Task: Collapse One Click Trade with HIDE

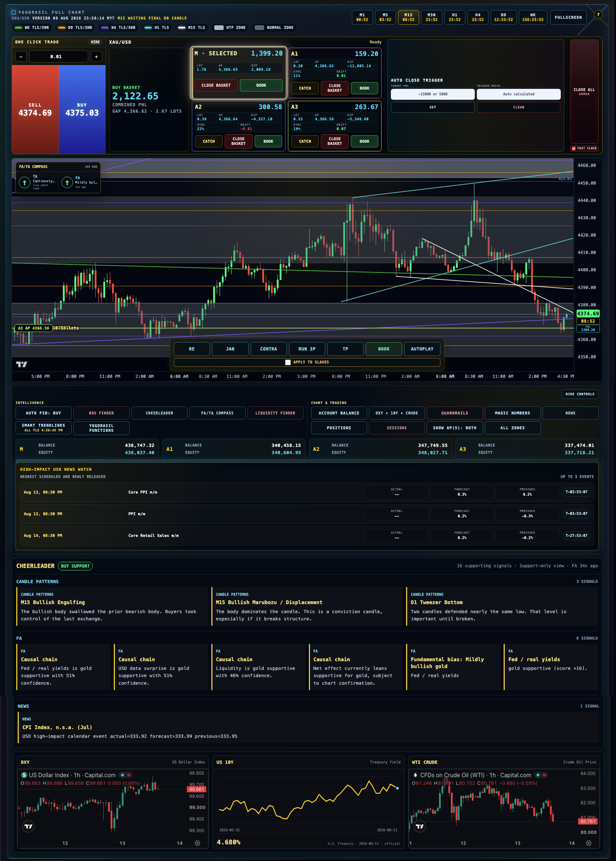Action: 95,42
